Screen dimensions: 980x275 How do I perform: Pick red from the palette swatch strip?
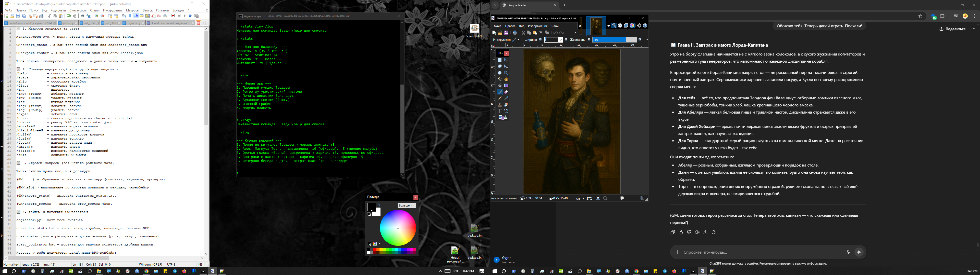pyautogui.click(x=375, y=250)
